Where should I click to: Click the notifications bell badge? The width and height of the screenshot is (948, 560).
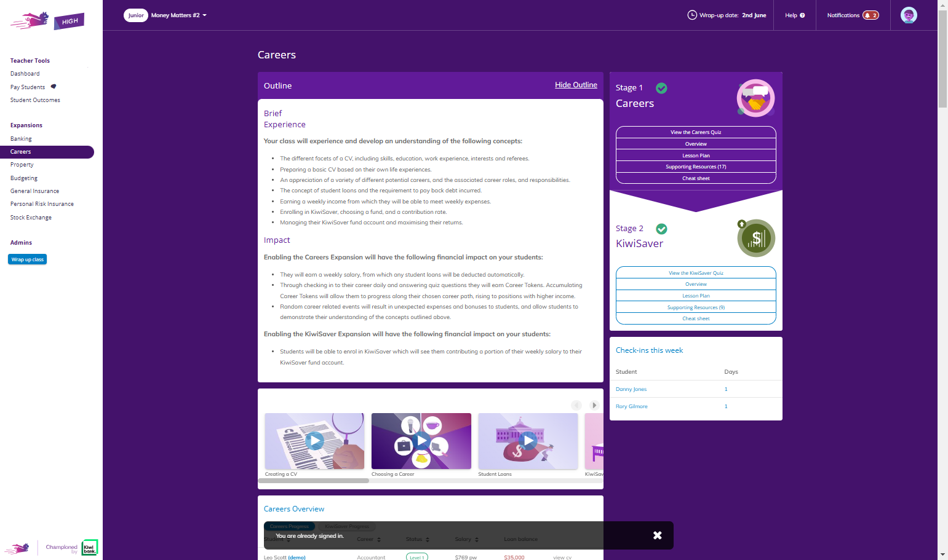click(870, 15)
